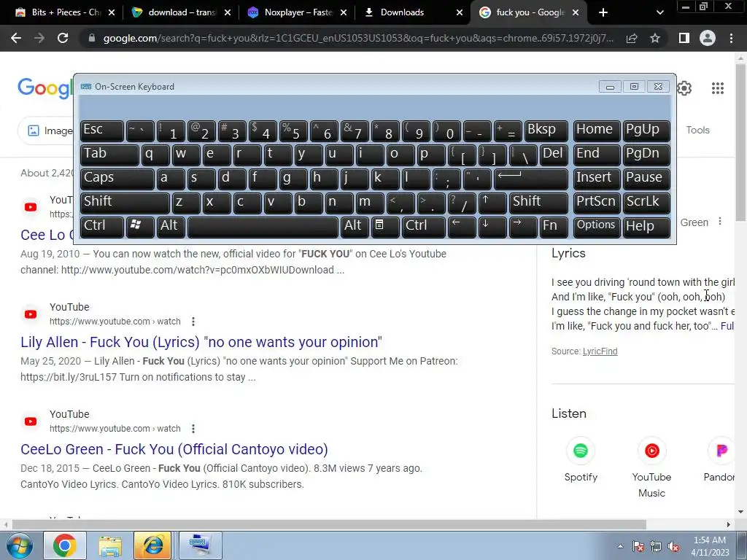Viewport: 747px width, 560px height.
Task: Open the Windows Start menu
Action: [x=19, y=545]
